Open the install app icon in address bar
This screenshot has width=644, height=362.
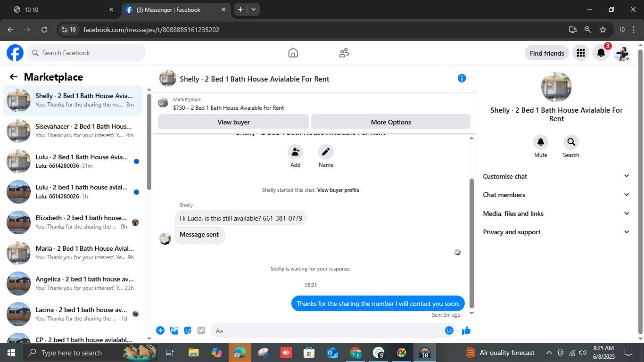pyautogui.click(x=573, y=30)
